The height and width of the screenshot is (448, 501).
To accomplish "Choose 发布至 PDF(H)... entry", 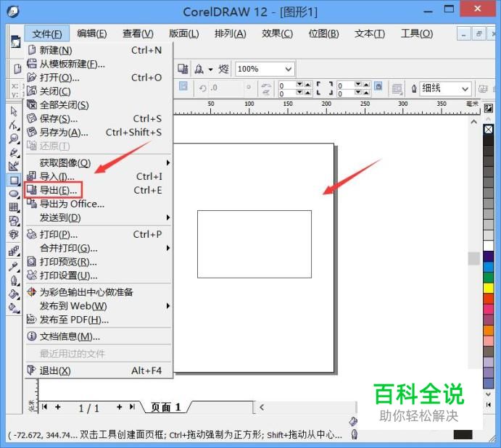I will tap(99, 320).
